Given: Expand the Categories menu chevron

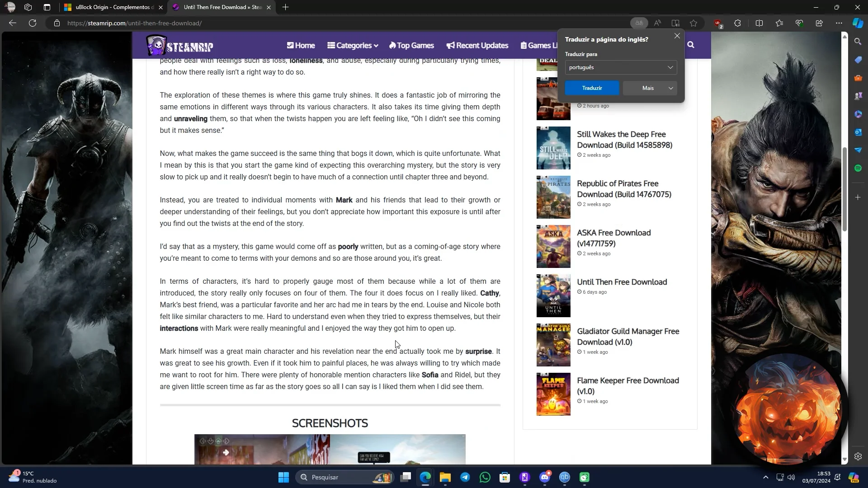Looking at the screenshot, I should click(x=376, y=46).
